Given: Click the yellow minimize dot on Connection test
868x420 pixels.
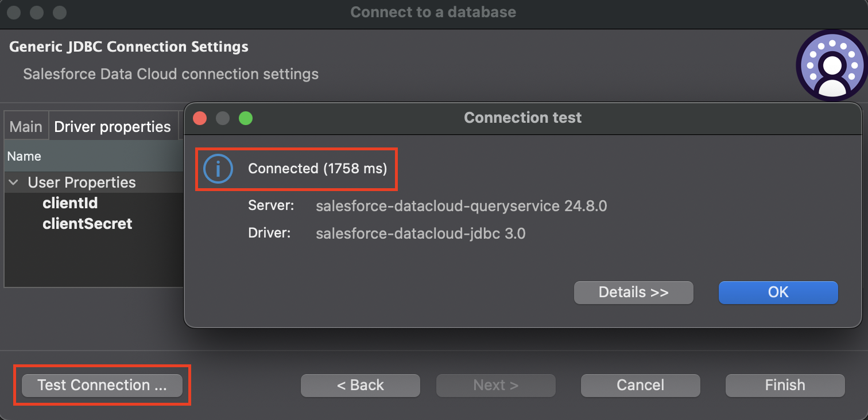Looking at the screenshot, I should (223, 118).
